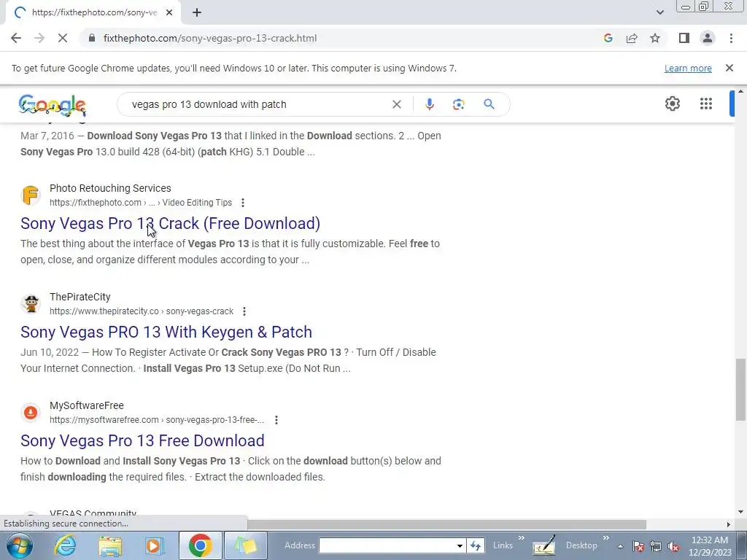The height and width of the screenshot is (560, 747).
Task: Go to Google homepage via logo
Action: tap(53, 105)
